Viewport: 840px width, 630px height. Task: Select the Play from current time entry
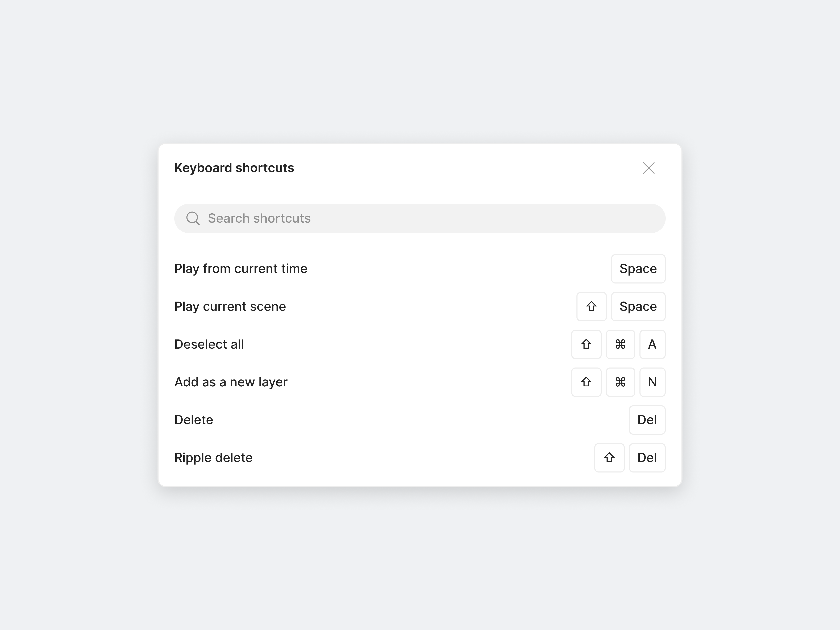pos(241,268)
